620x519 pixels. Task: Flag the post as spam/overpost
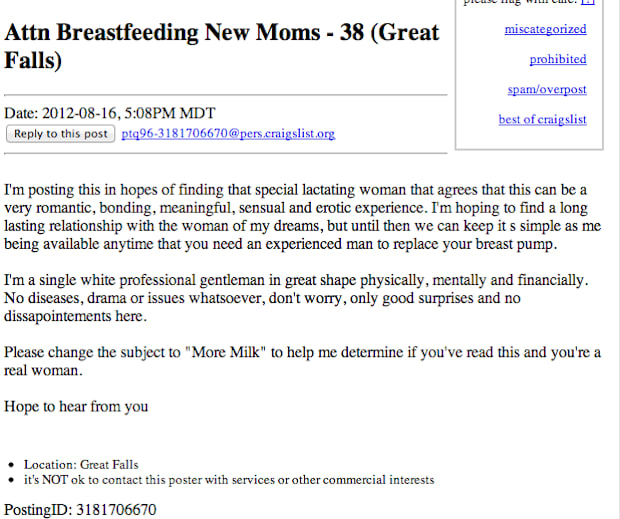[547, 89]
